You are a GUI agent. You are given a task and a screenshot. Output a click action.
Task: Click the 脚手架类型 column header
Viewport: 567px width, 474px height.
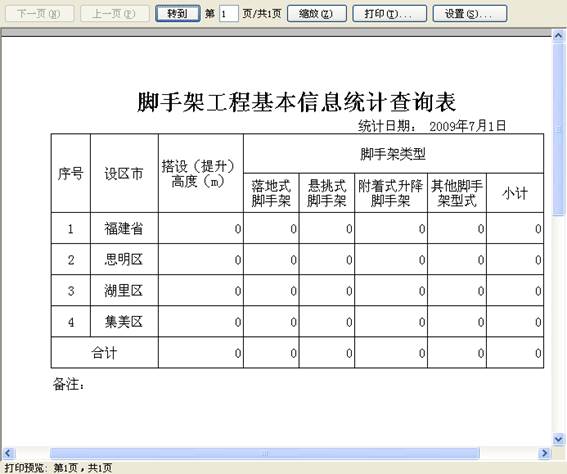pyautogui.click(x=393, y=154)
